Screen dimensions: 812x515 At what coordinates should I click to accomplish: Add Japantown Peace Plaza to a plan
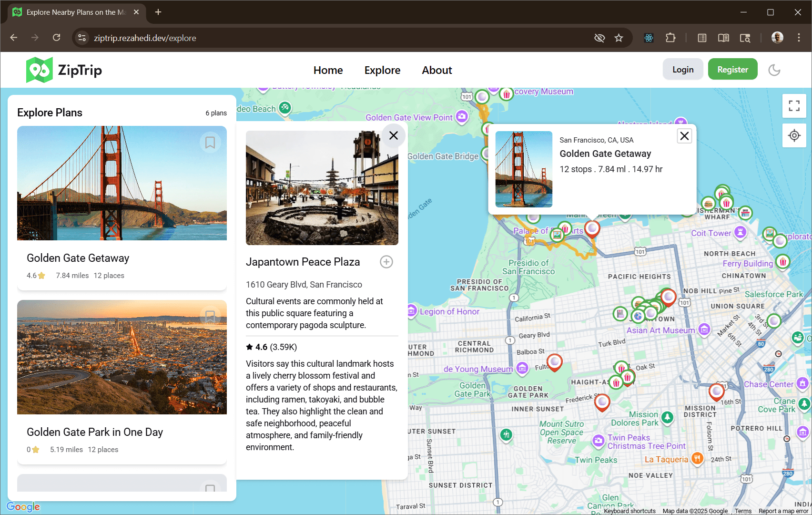click(x=386, y=262)
